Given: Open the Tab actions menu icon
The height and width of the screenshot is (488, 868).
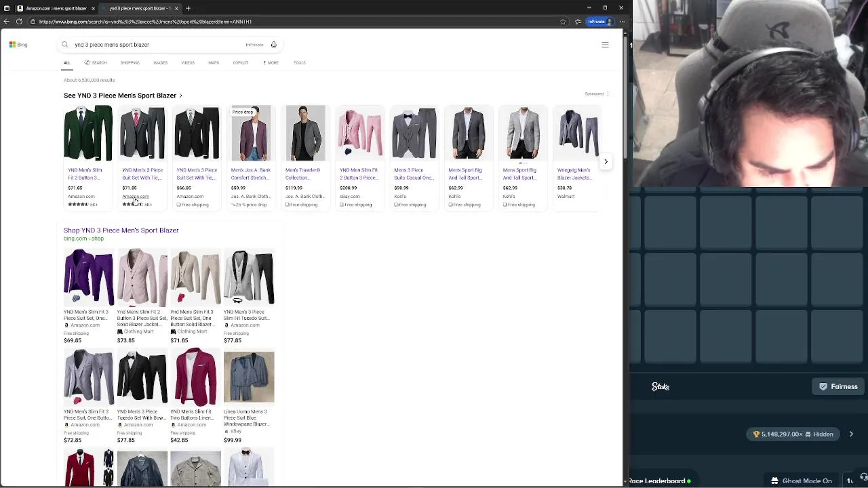Looking at the screenshot, I should (x=7, y=8).
